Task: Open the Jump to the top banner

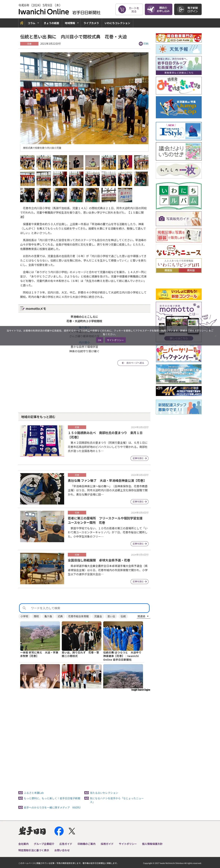Action: tap(179, 107)
